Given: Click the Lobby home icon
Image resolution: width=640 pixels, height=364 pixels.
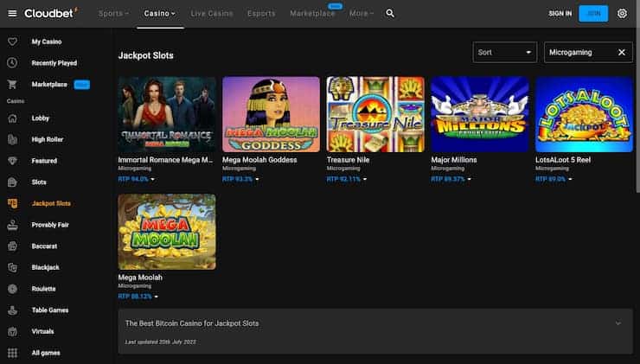Looking at the screenshot, I should [x=12, y=118].
